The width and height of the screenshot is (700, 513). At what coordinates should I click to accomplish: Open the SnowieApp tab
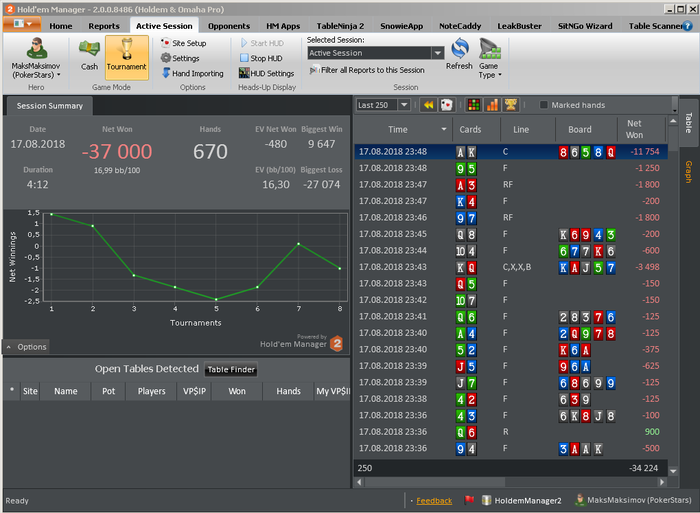(x=401, y=26)
